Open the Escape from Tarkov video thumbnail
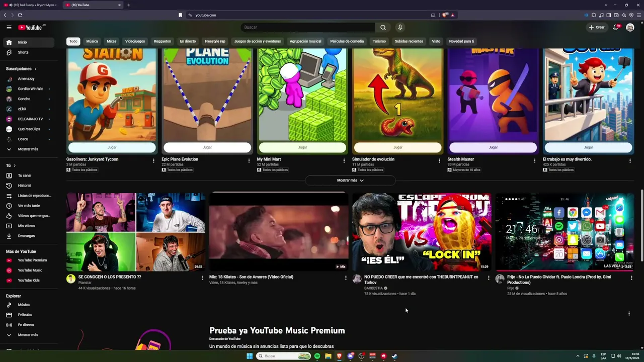Viewport: 644px width, 362px height. tap(422, 232)
